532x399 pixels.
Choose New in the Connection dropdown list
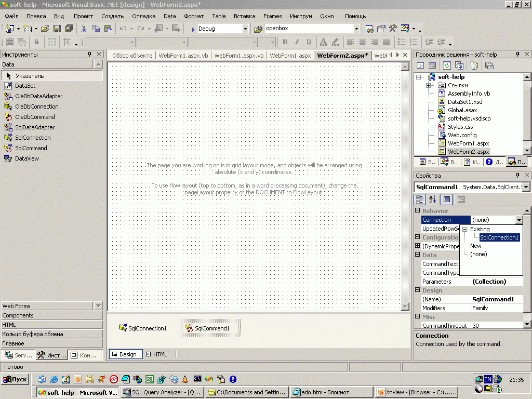[476, 246]
